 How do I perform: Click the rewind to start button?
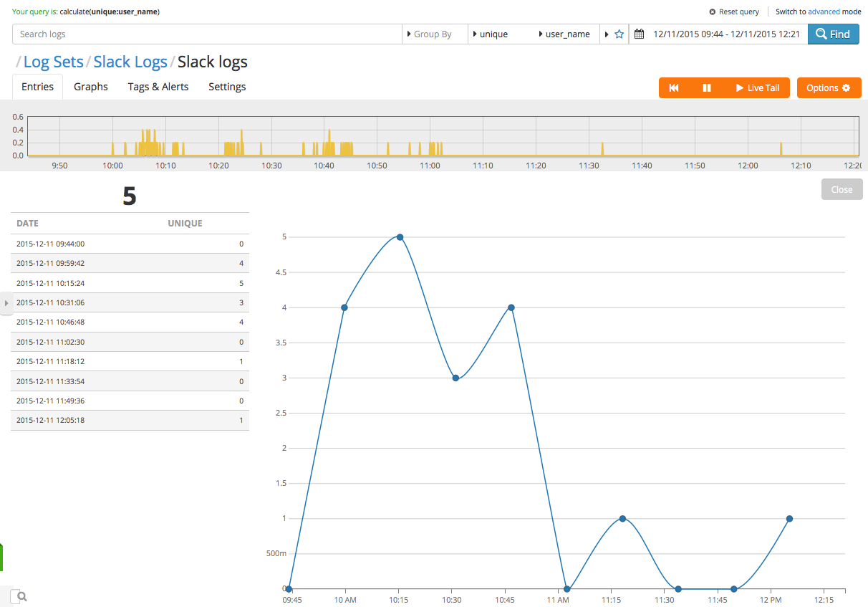[x=674, y=87]
